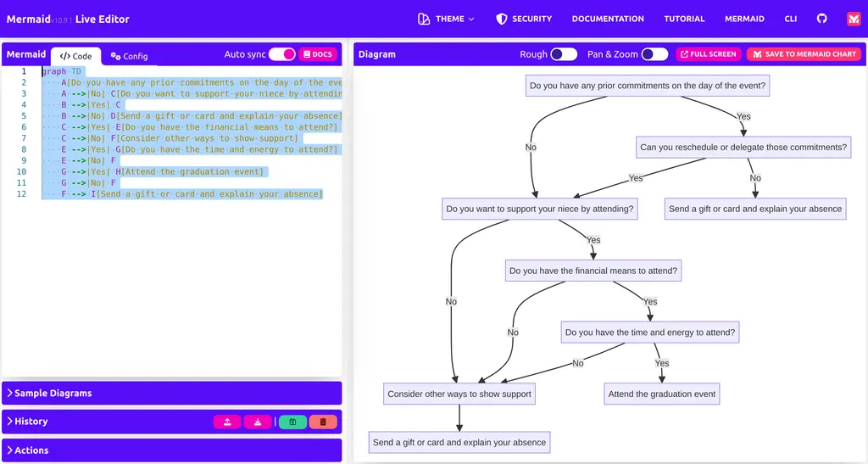Open diagram in FULL SCREEN

click(x=709, y=54)
